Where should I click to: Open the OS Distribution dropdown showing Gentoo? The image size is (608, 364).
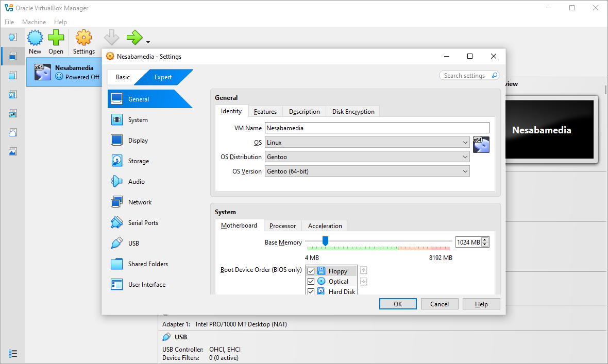pos(367,157)
